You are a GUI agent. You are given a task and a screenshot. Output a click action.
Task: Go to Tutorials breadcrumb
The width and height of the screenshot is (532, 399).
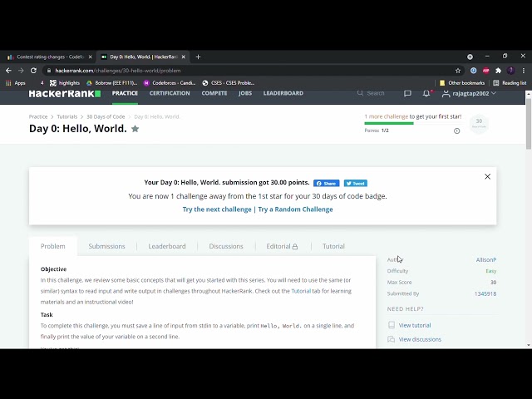pos(66,116)
